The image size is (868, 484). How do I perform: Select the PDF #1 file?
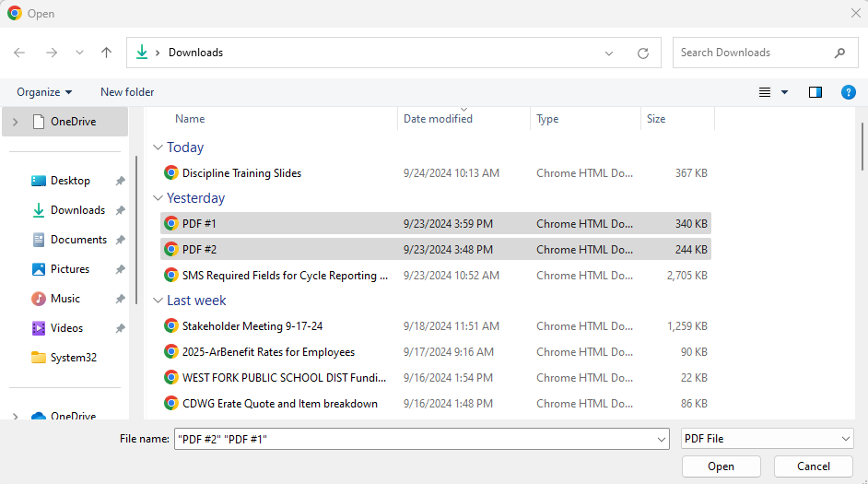[x=436, y=224]
